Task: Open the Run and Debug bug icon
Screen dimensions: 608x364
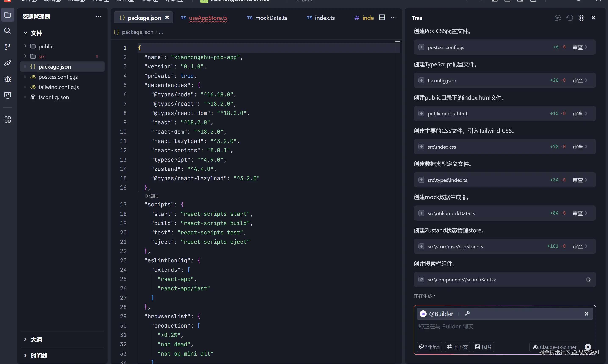Action: [x=7, y=79]
